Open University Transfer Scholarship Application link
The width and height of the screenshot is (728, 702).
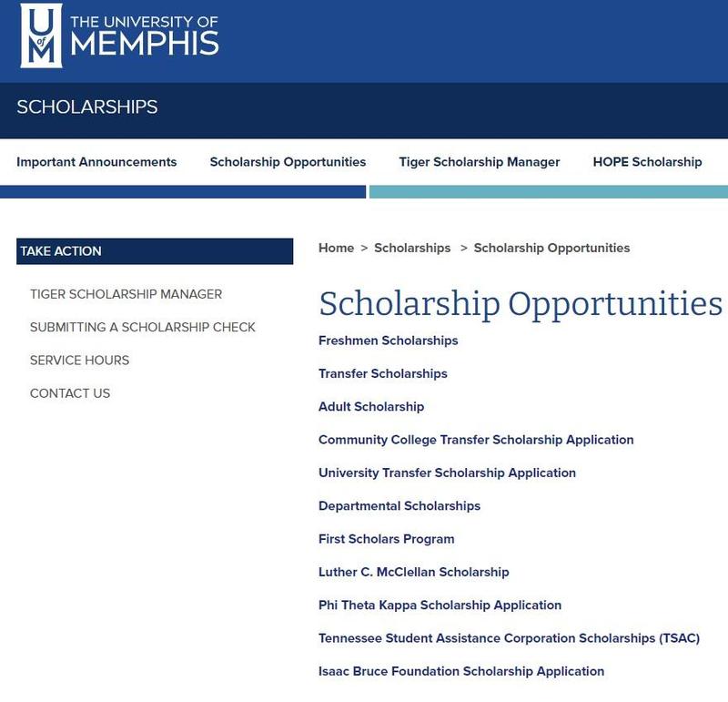click(x=447, y=473)
